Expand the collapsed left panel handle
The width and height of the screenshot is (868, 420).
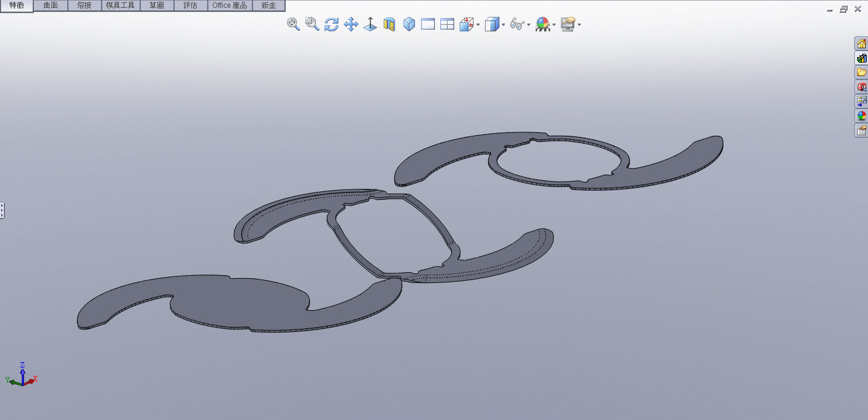(2, 210)
